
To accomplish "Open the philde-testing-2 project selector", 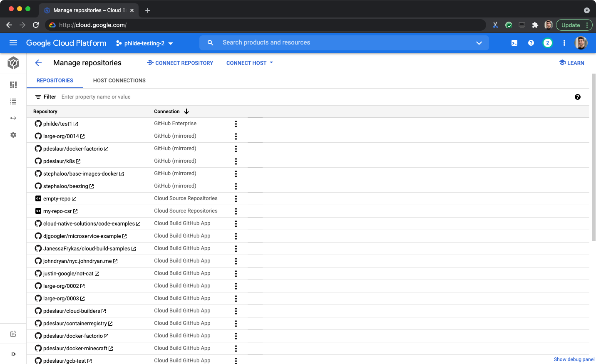I will (x=144, y=43).
